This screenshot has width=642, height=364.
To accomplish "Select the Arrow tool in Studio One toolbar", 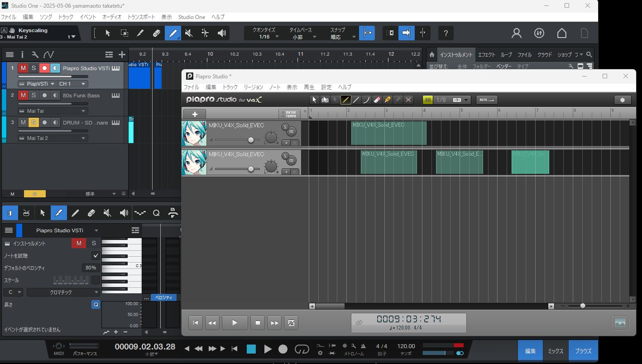I will pyautogui.click(x=108, y=33).
